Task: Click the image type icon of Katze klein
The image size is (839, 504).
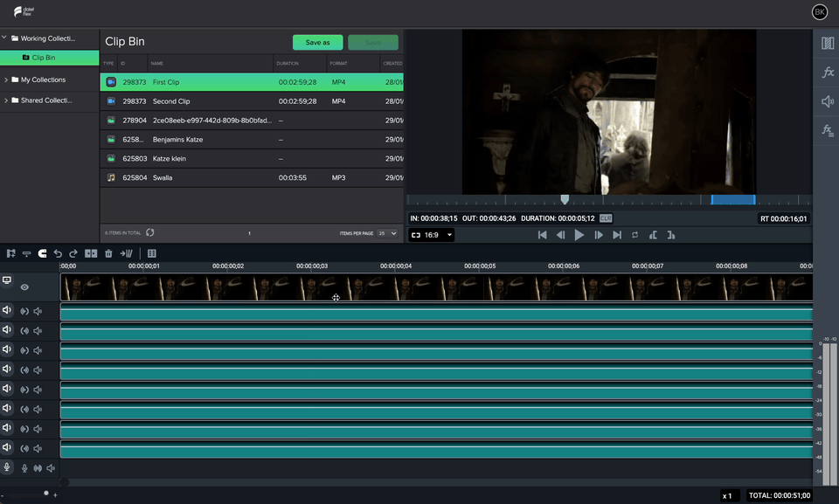Action: tap(111, 158)
